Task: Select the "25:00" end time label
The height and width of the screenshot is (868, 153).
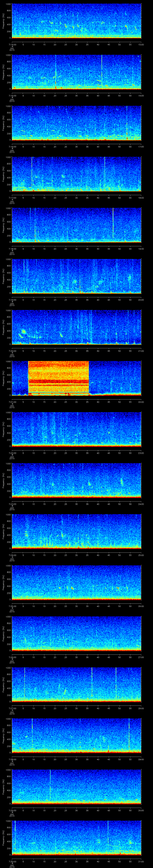Action: pyautogui.click(x=141, y=555)
